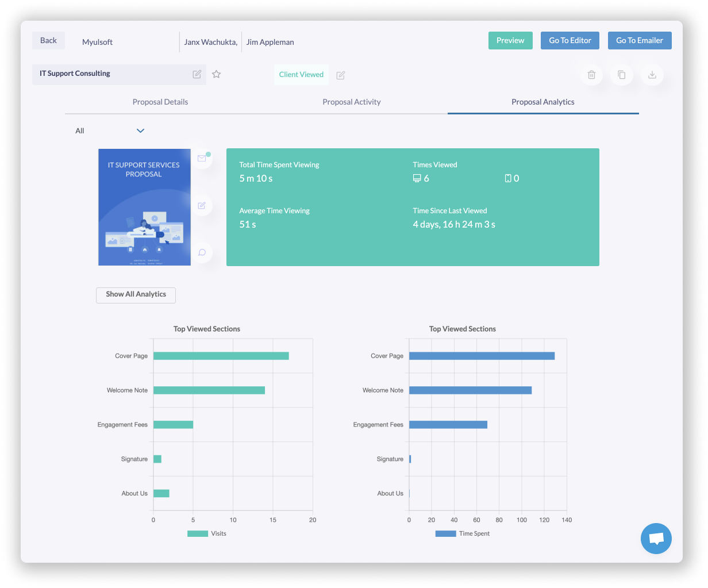Click the download proposal icon
Viewport: 708px width, 588px height.
tap(652, 75)
